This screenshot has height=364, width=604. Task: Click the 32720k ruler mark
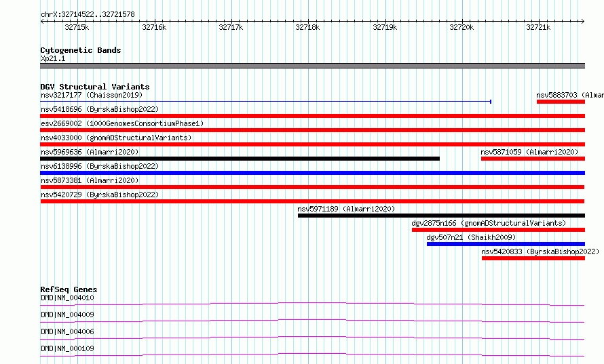[461, 27]
